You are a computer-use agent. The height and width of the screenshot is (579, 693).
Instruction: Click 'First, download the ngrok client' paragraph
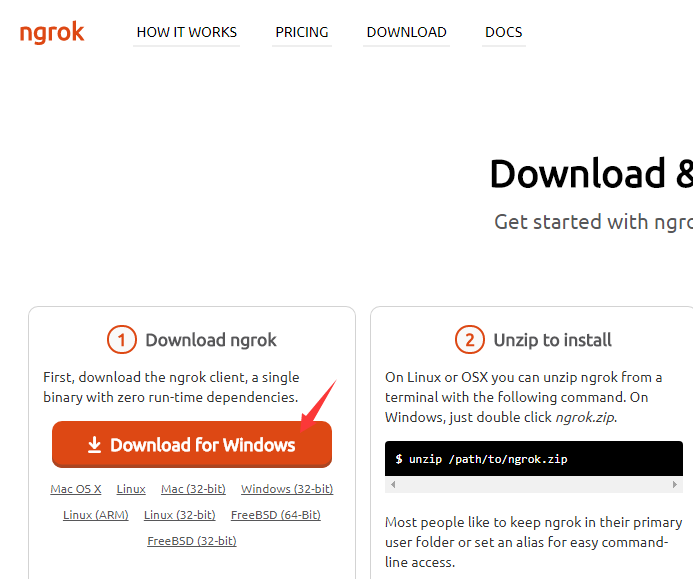[x=171, y=387]
